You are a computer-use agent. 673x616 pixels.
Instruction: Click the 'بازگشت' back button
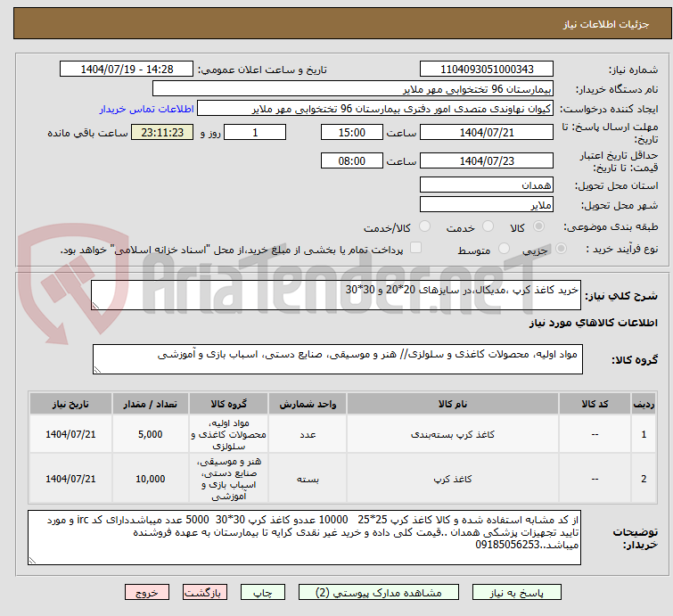(x=205, y=593)
